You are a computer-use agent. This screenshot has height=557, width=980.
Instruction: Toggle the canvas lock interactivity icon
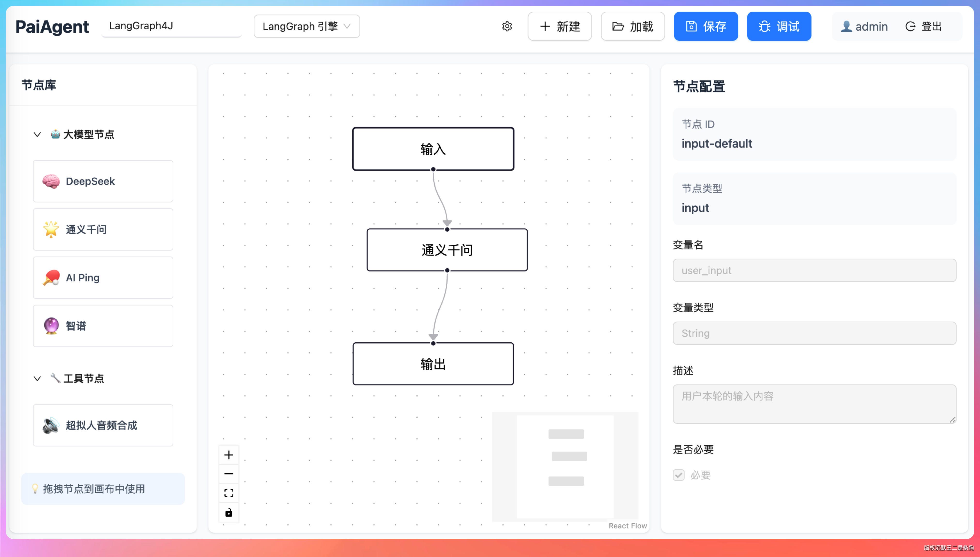click(229, 512)
